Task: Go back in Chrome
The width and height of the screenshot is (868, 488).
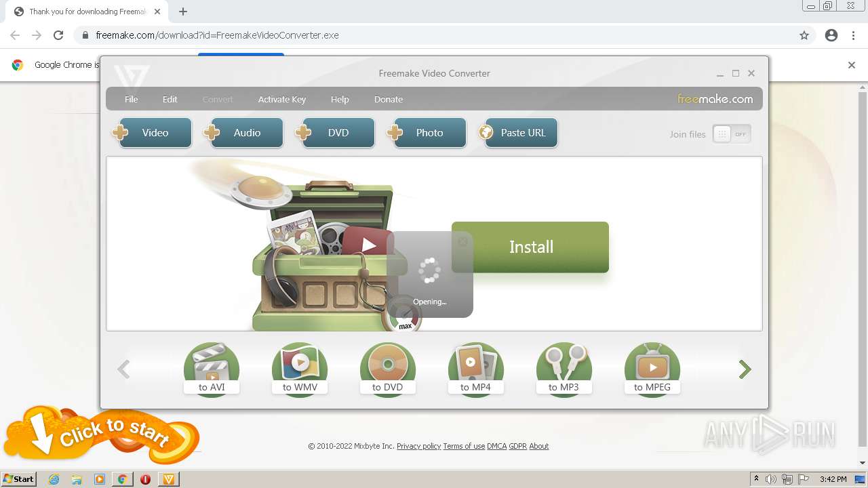Action: (x=15, y=35)
